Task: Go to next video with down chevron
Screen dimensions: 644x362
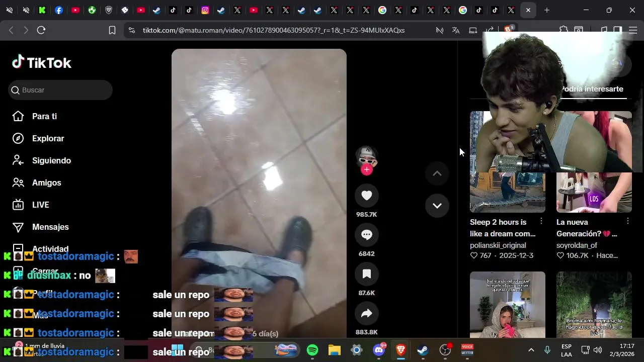Action: click(437, 206)
